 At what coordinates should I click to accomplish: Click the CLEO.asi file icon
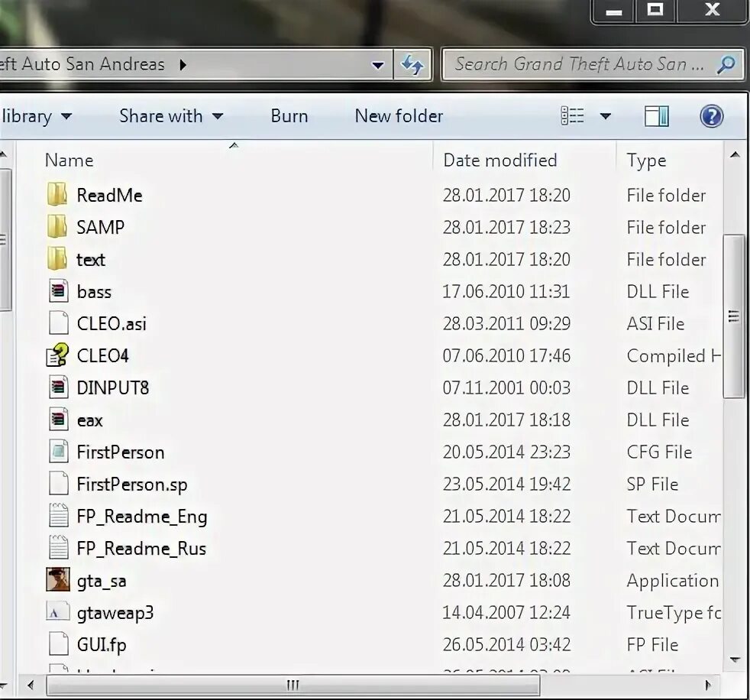58,323
